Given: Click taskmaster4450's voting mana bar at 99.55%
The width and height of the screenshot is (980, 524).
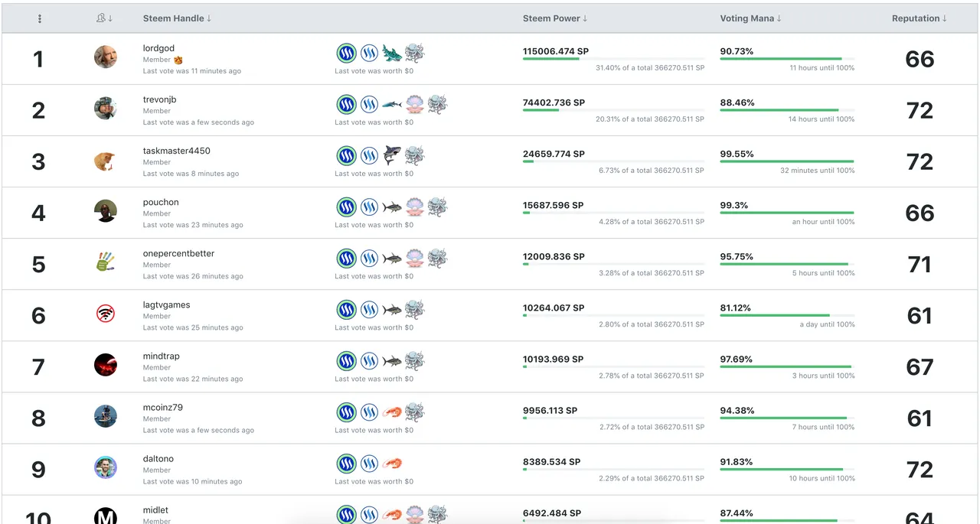Looking at the screenshot, I should [x=787, y=161].
